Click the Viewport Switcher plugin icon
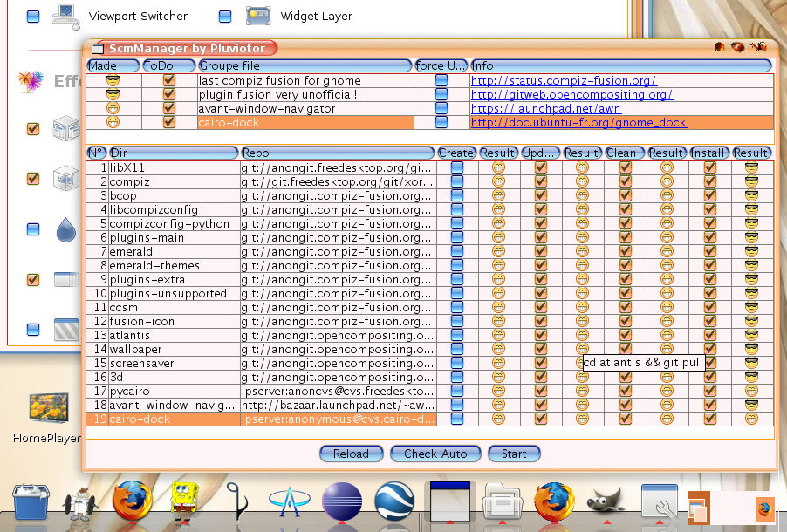 point(65,17)
